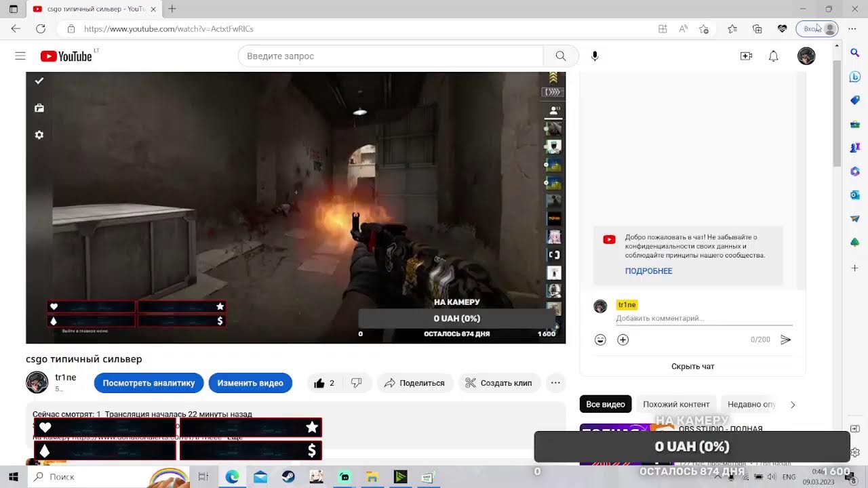The image size is (868, 488).
Task: Open the tr1ne channel avatar under video
Action: (x=37, y=383)
